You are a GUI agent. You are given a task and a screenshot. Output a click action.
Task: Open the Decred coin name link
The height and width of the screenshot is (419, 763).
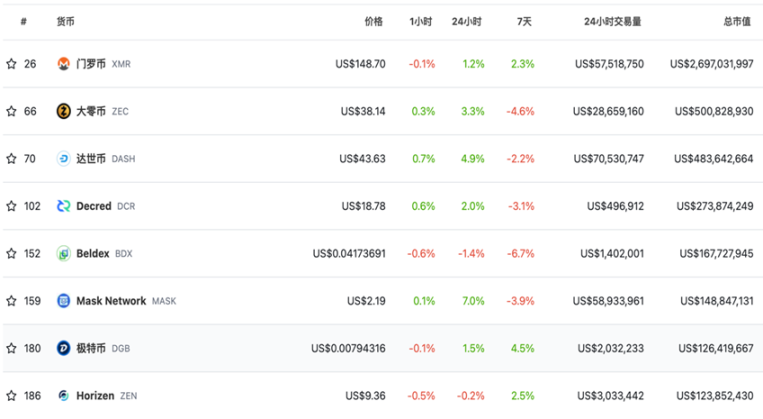(x=94, y=206)
